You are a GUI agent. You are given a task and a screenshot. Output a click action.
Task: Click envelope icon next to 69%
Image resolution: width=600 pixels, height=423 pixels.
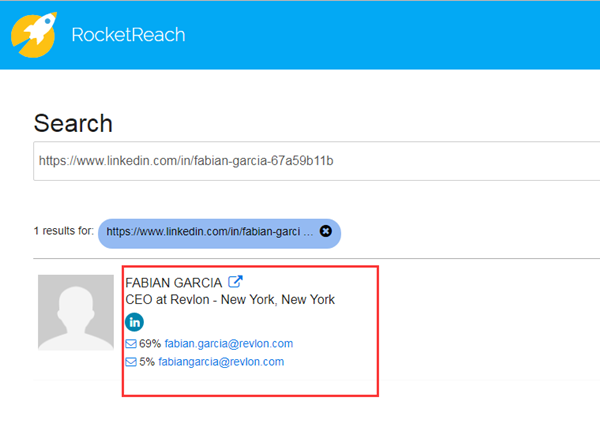tap(130, 344)
